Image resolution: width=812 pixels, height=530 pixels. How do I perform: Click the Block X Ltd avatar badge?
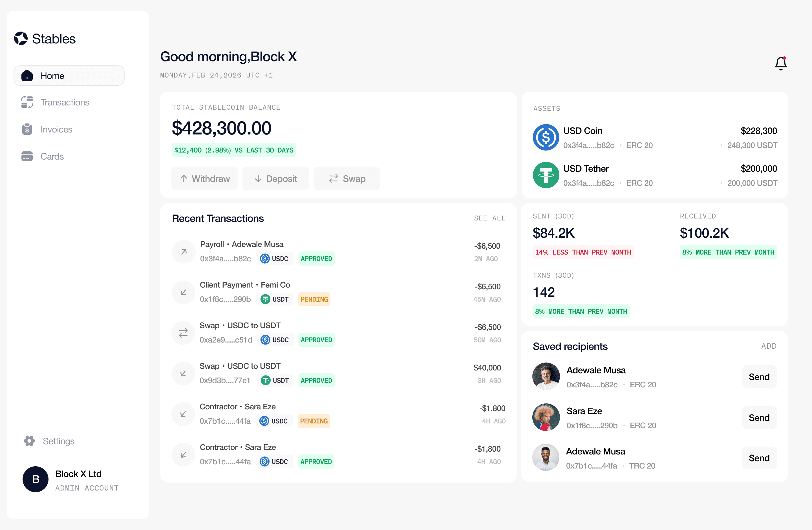tap(36, 479)
